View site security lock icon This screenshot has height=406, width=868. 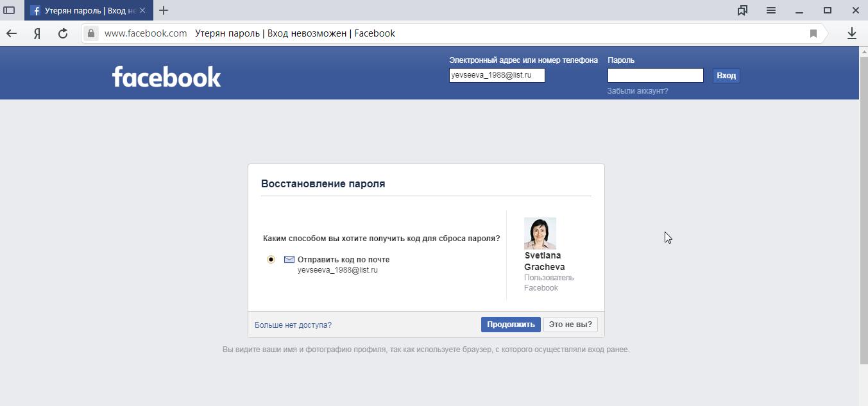(x=92, y=33)
